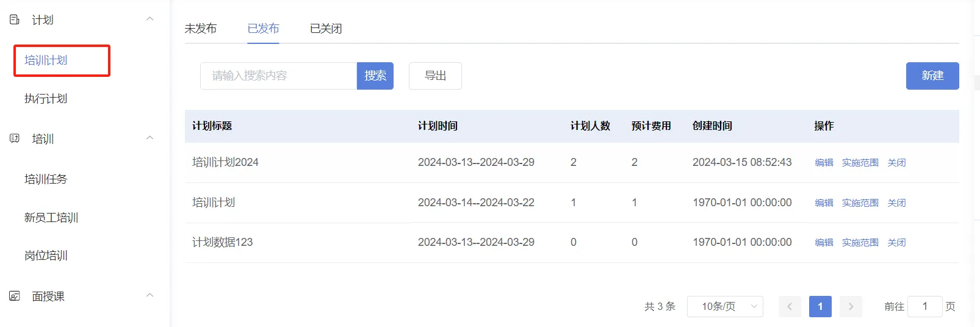The height and width of the screenshot is (327, 980).
Task: Click 编辑 for 培训计划 row dated 2024-03-14
Action: pos(824,203)
